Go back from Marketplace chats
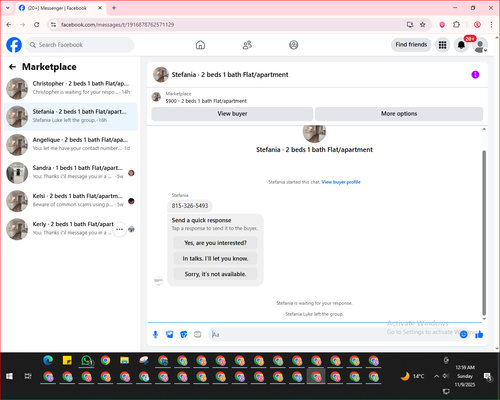Screen dimensions: 500x400 click(x=12, y=67)
